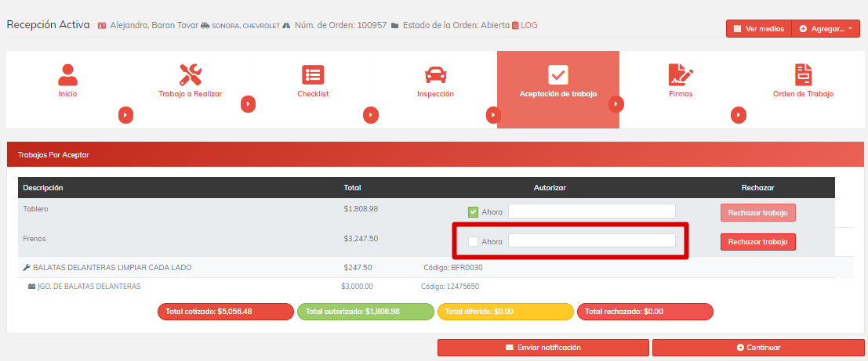This screenshot has width=868, height=361.
Task: Expand the Agregar dropdown menu
Action: [826, 29]
